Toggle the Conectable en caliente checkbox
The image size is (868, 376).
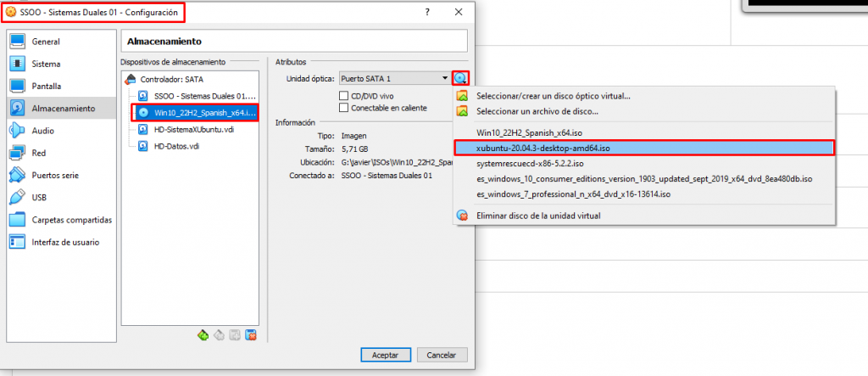344,108
